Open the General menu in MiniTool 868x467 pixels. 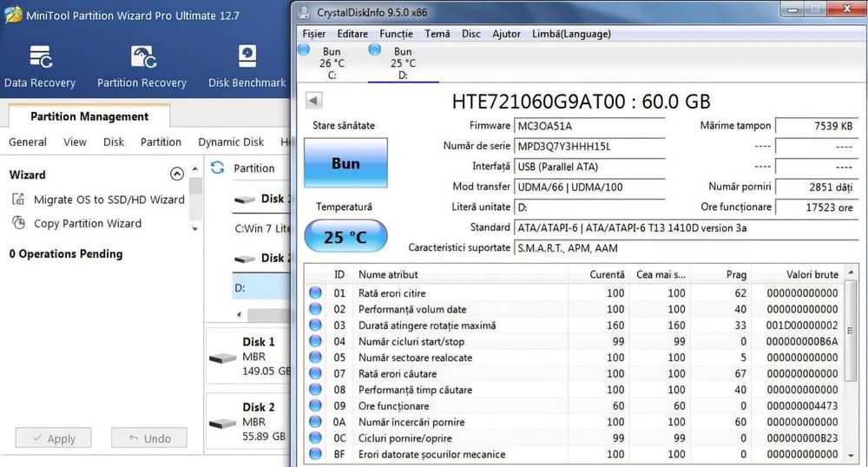tap(28, 141)
